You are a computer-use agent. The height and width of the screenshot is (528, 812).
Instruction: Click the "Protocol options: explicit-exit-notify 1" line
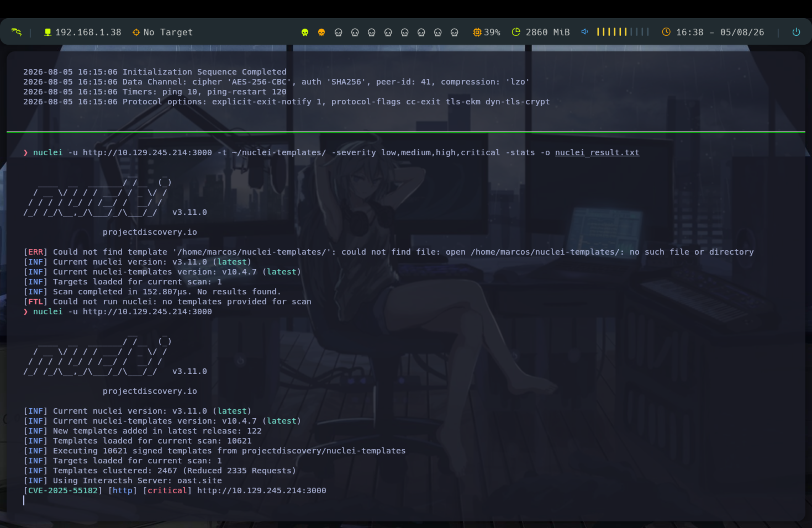click(x=287, y=102)
